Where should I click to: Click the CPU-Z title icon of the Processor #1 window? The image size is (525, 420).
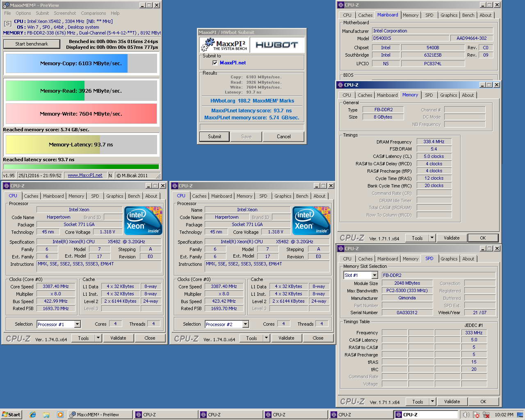click(x=6, y=186)
